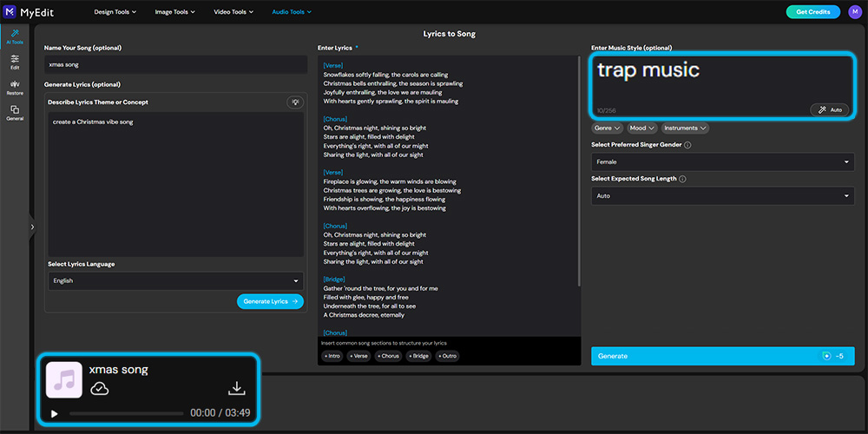Viewport: 868px width, 434px height.
Task: Click the MyEdit logo icon
Action: (10, 11)
